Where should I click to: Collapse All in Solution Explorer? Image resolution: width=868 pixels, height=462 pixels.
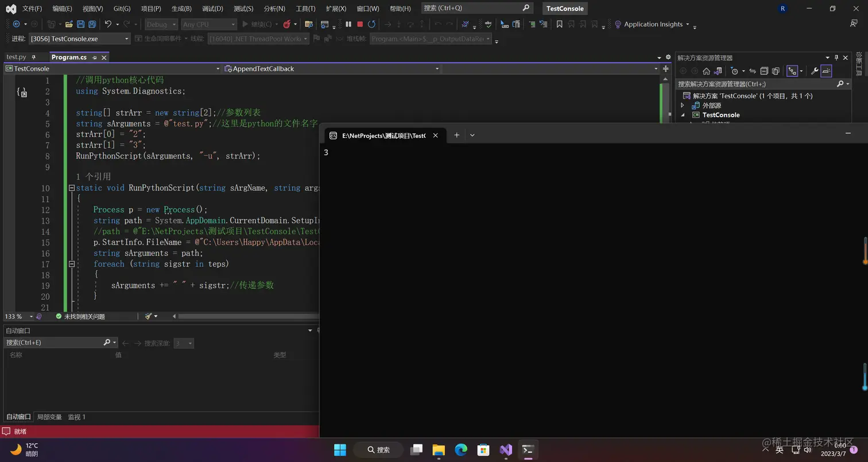[x=764, y=71]
